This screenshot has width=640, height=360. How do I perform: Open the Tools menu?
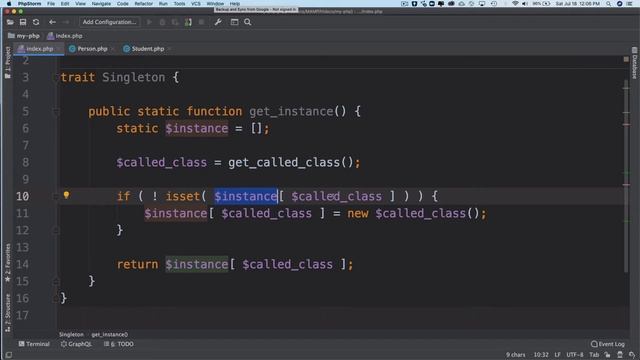point(179,4)
